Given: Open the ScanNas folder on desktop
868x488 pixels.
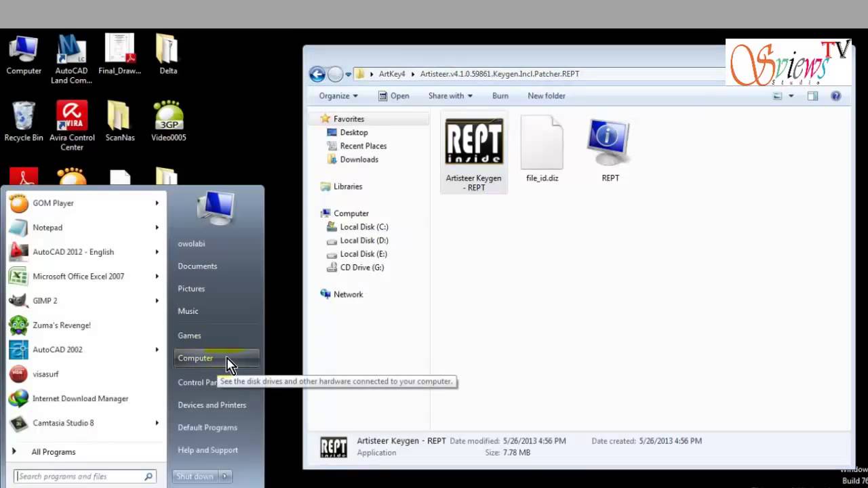Looking at the screenshot, I should [119, 122].
